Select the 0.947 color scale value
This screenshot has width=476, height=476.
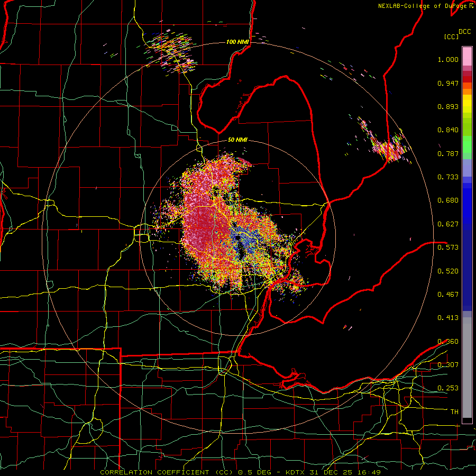tap(448, 83)
